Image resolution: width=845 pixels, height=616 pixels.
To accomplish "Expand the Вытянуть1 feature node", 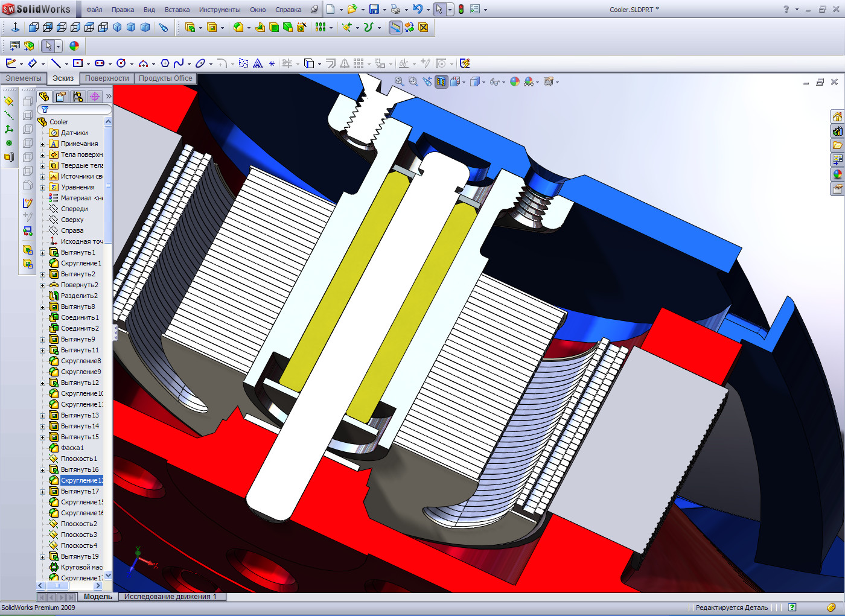I will click(x=43, y=253).
